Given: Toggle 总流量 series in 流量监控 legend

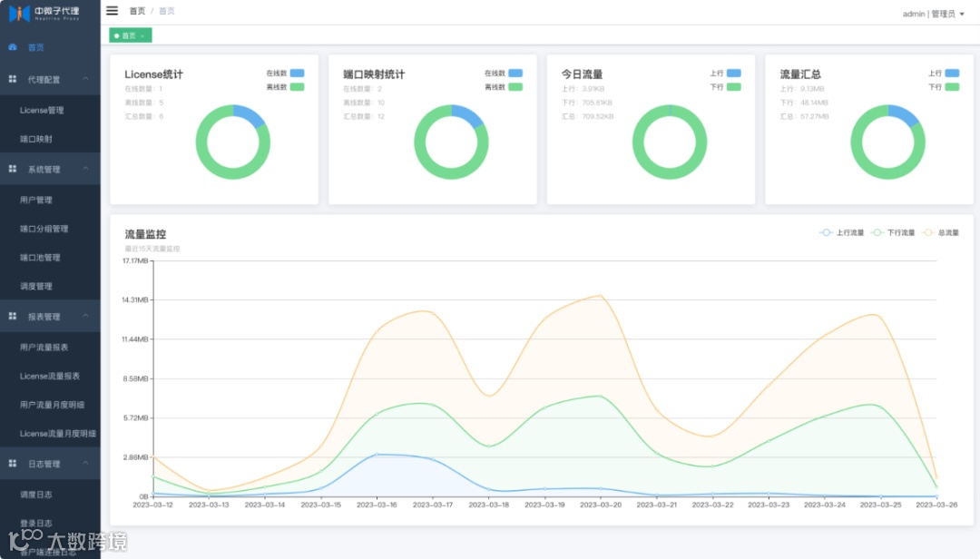Looking at the screenshot, I should pyautogui.click(x=941, y=232).
